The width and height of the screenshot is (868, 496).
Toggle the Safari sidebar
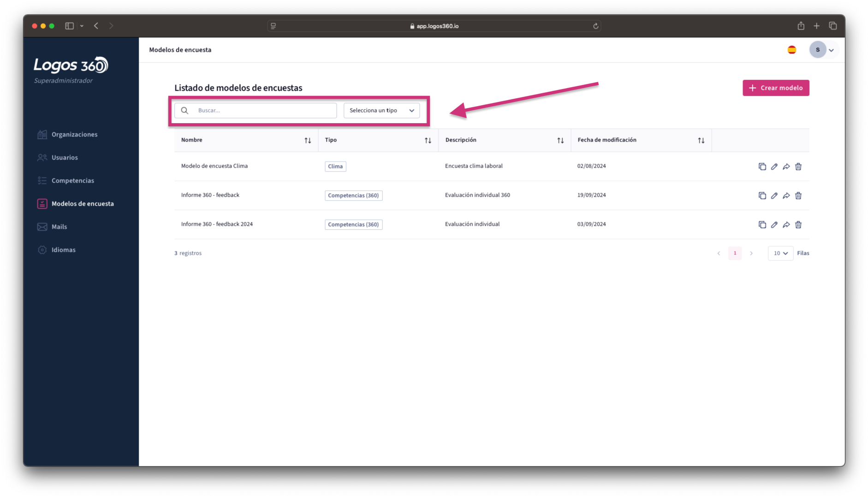(x=69, y=26)
